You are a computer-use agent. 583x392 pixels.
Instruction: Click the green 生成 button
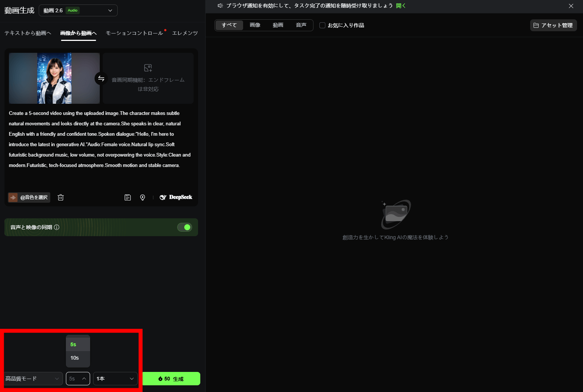[x=171, y=379]
